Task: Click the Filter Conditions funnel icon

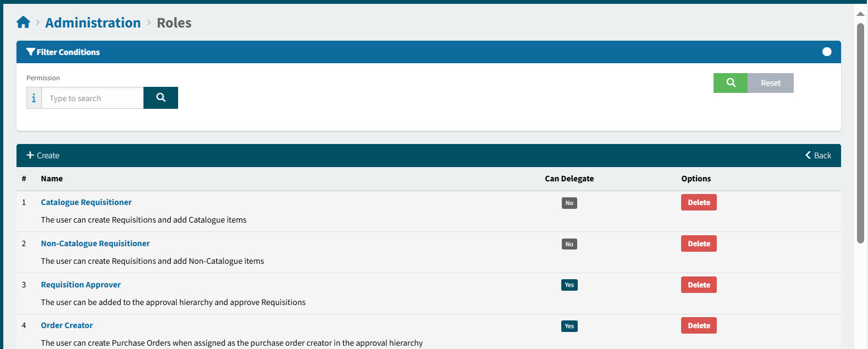Action: coord(31,52)
